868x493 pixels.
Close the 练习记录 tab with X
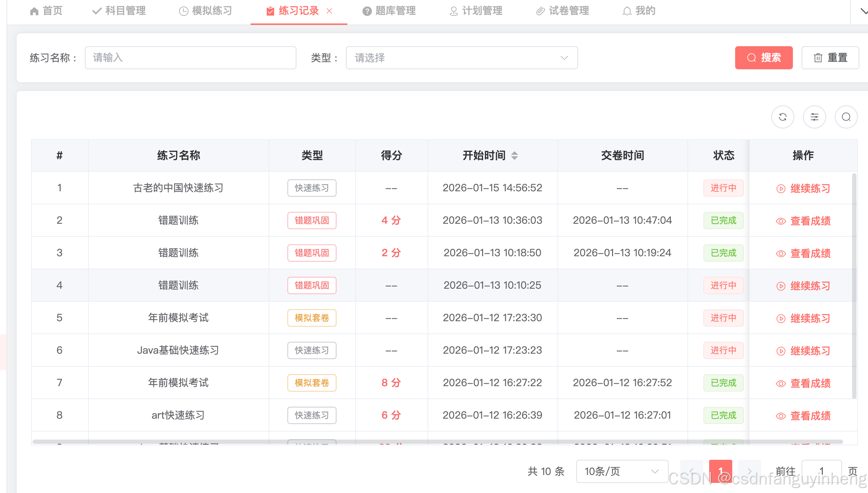329,11
